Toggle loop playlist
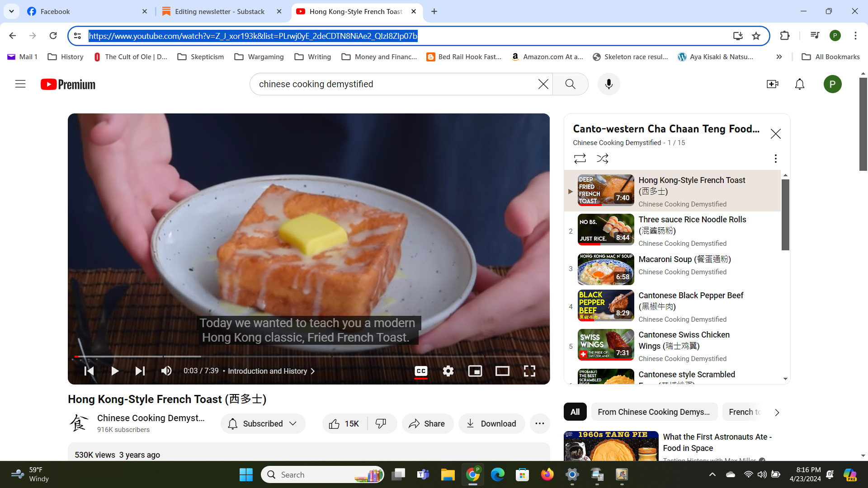This screenshot has height=488, width=868. pos(580,159)
